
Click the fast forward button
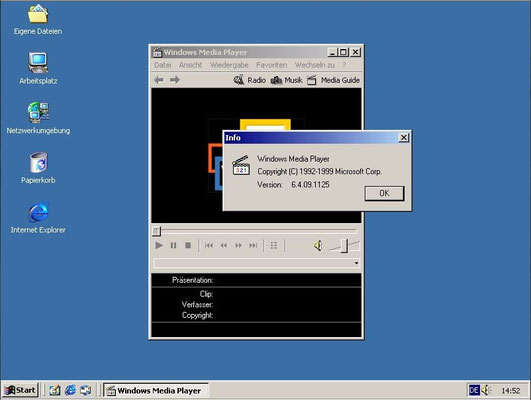(238, 245)
